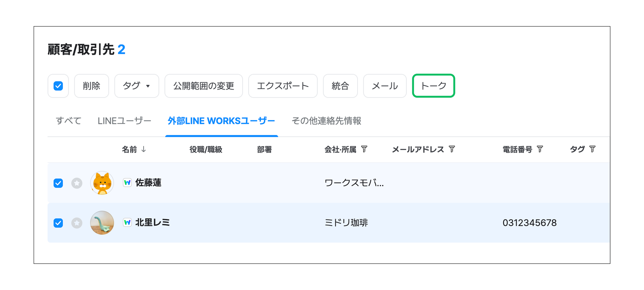Open the 電話番号 column filter icon
644x290 pixels.
tap(540, 149)
